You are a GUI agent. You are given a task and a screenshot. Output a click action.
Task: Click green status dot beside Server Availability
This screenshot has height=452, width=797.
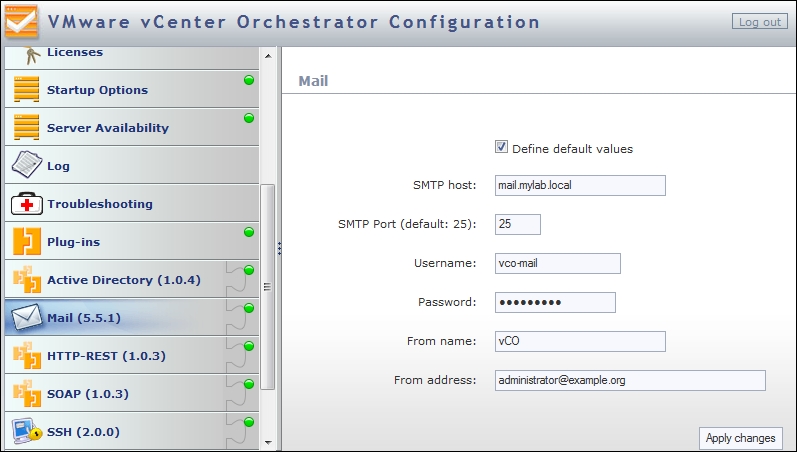[x=249, y=118]
